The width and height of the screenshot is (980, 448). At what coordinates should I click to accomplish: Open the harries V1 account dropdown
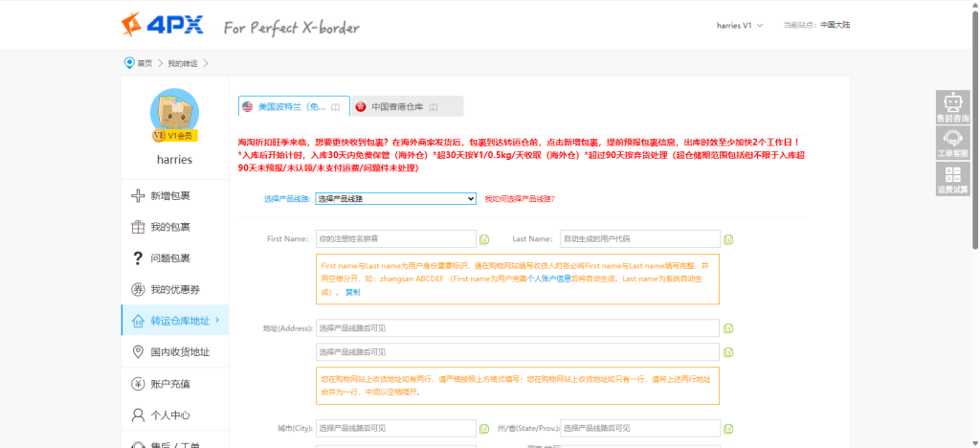[739, 25]
